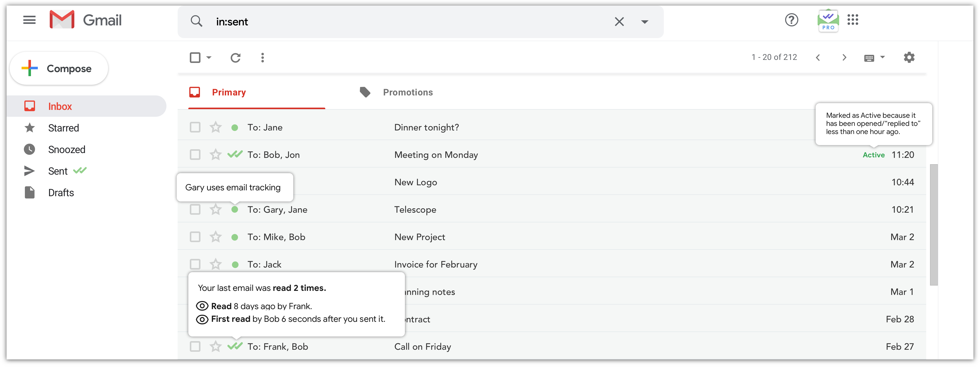Refresh the email list
This screenshot has width=980, height=367.
point(235,58)
